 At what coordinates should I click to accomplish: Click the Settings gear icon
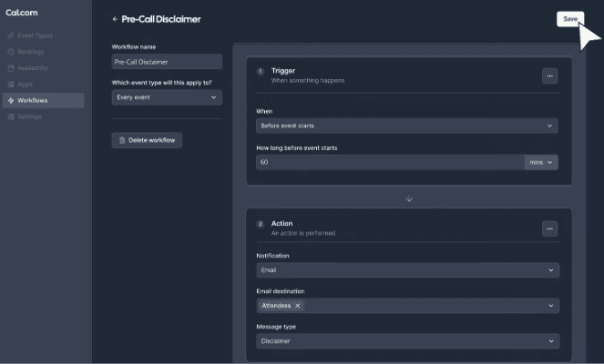point(11,116)
